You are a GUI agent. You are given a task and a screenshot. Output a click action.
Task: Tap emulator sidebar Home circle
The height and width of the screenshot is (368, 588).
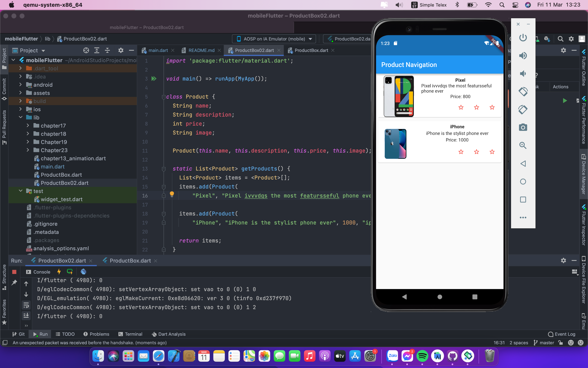[x=523, y=182]
